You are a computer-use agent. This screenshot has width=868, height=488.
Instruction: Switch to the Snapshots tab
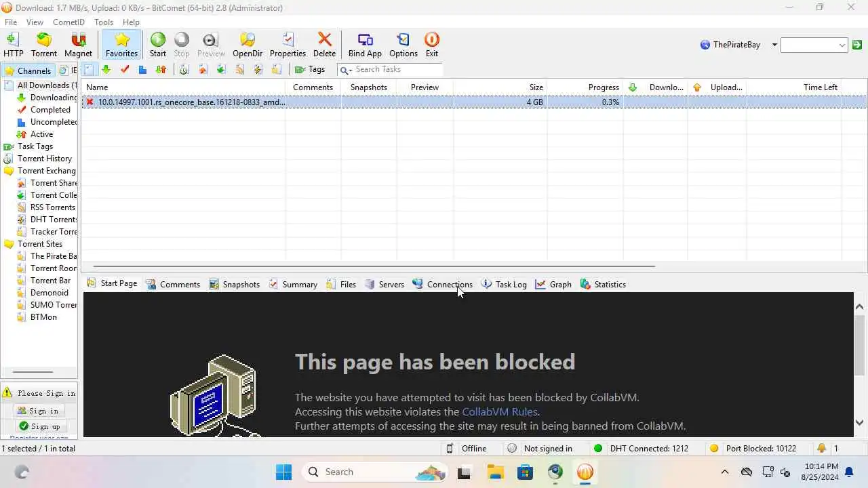(x=235, y=284)
